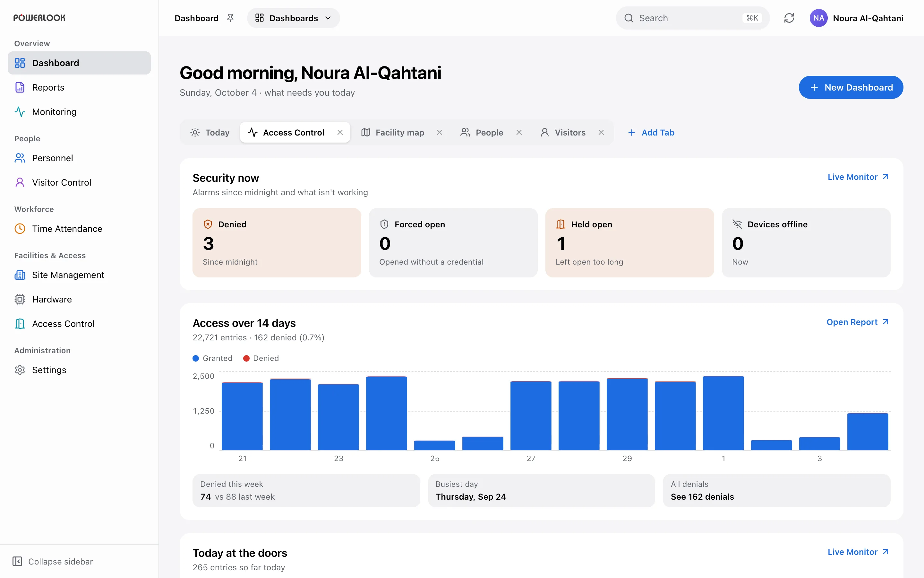Click the NA user avatar
Screen dimensions: 924x578
(818, 18)
